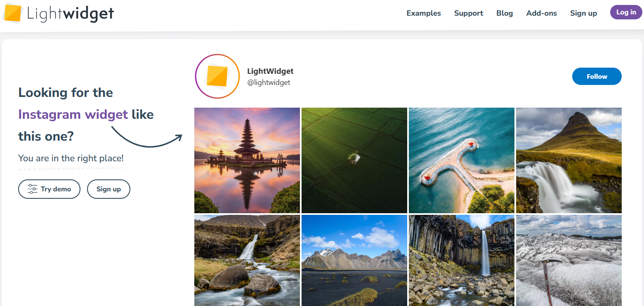Open the sunset temple photo
Viewport: 644px width, 306px height.
pos(247,160)
